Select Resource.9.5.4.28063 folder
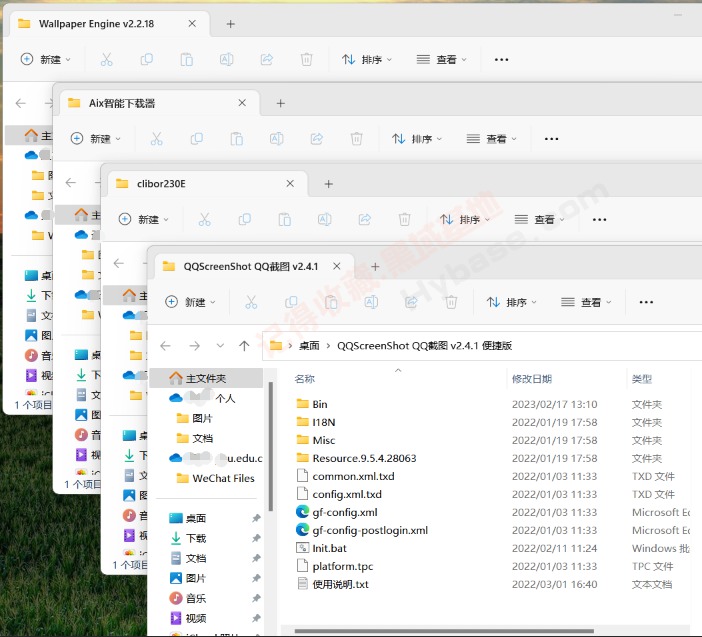 click(x=356, y=458)
